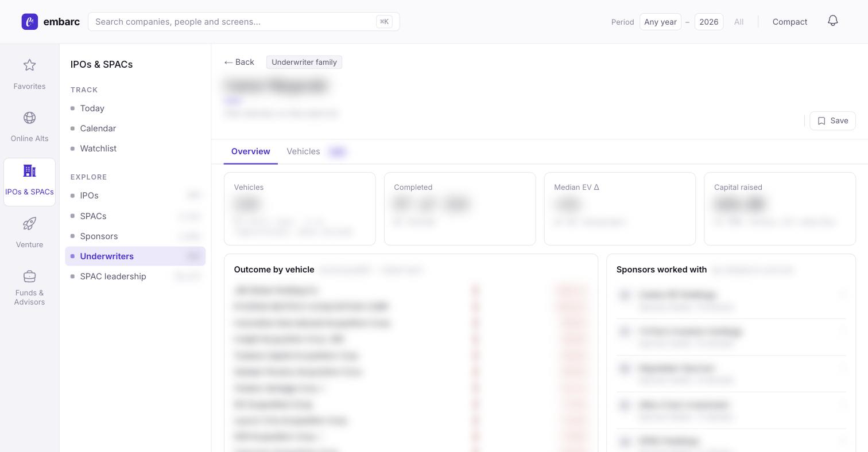
Task: Navigate to IPOs under Explore
Action: (x=135, y=196)
